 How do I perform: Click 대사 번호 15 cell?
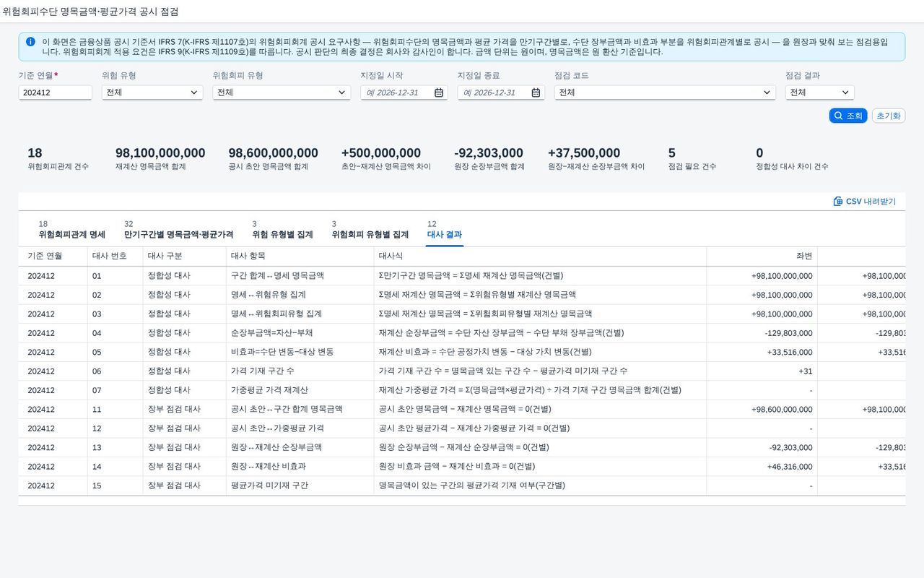pyautogui.click(x=115, y=486)
